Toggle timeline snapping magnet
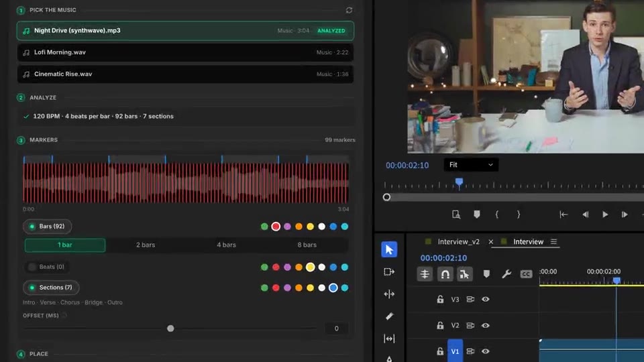 [445, 274]
